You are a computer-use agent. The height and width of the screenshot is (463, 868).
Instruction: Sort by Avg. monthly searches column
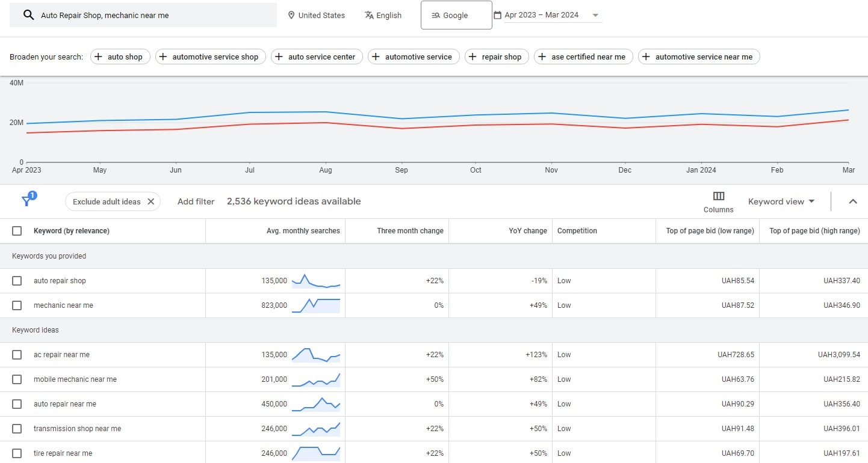(x=303, y=231)
